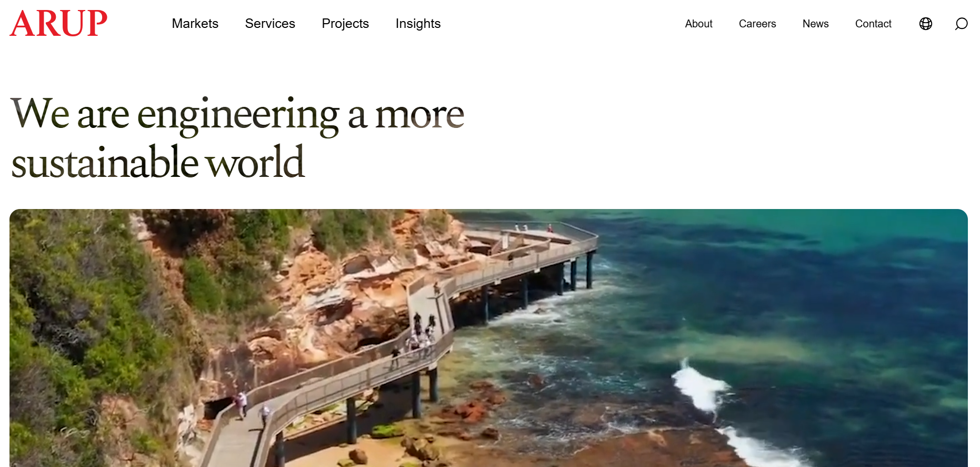Go to the About page link
Image resolution: width=980 pixels, height=467 pixels.
(x=698, y=24)
